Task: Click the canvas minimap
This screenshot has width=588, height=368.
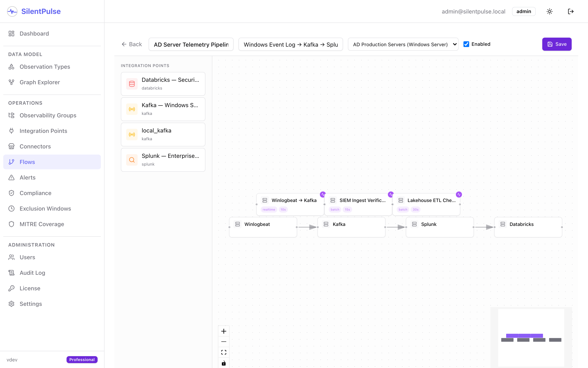Action: click(x=531, y=338)
